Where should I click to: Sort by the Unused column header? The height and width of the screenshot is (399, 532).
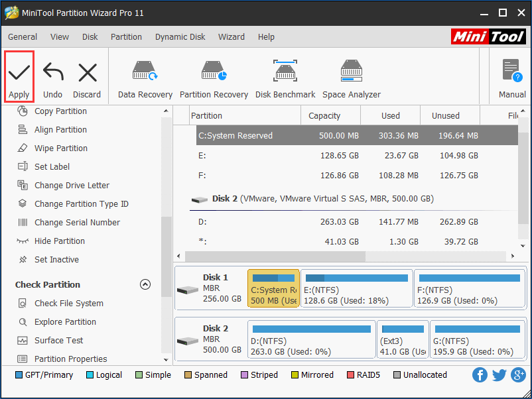[x=450, y=115]
